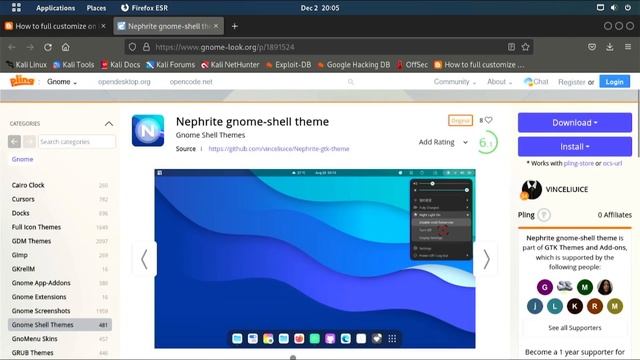Open the pling-store link
Image resolution: width=640 pixels, height=360 pixels.
[578, 163]
